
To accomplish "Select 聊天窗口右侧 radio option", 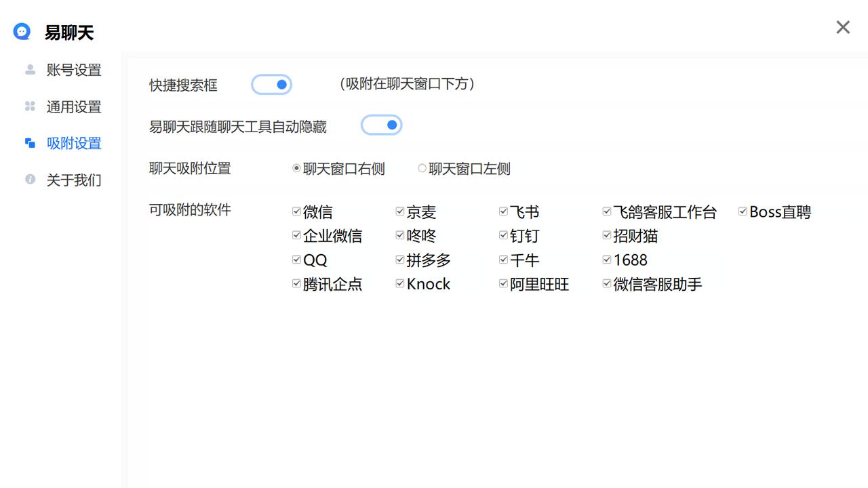I will [x=296, y=169].
